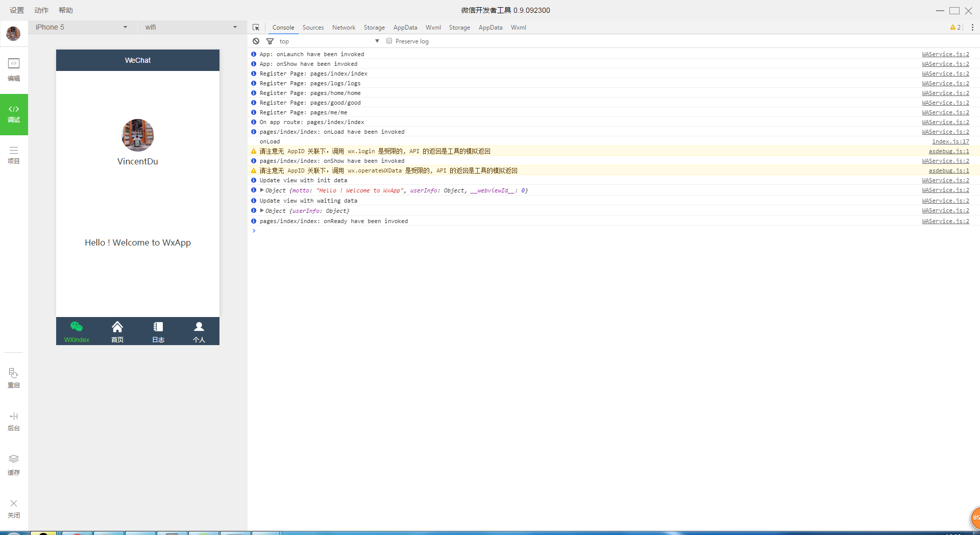Click the orange 85 badge at bottom right
The width and height of the screenshot is (980, 535).
975,518
